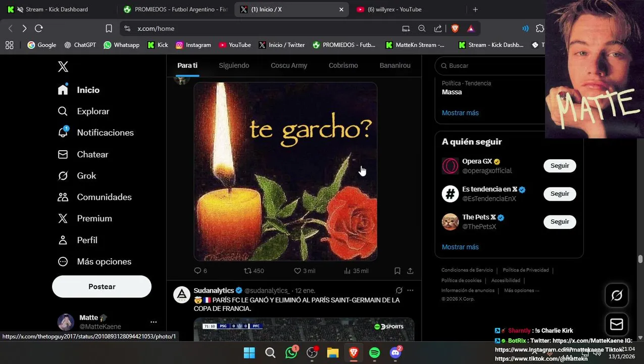This screenshot has height=364, width=644.
Task: Follow The Pets X
Action: (x=560, y=221)
